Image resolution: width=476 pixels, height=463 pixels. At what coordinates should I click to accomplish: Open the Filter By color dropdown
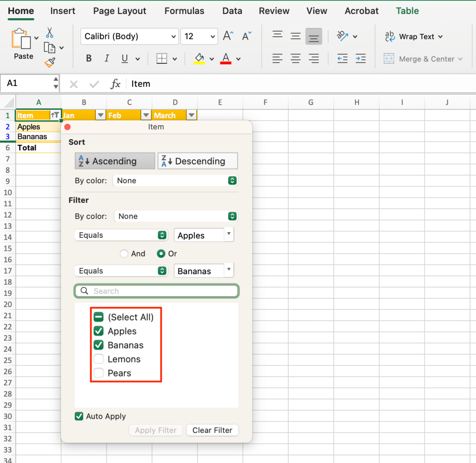pyautogui.click(x=176, y=216)
